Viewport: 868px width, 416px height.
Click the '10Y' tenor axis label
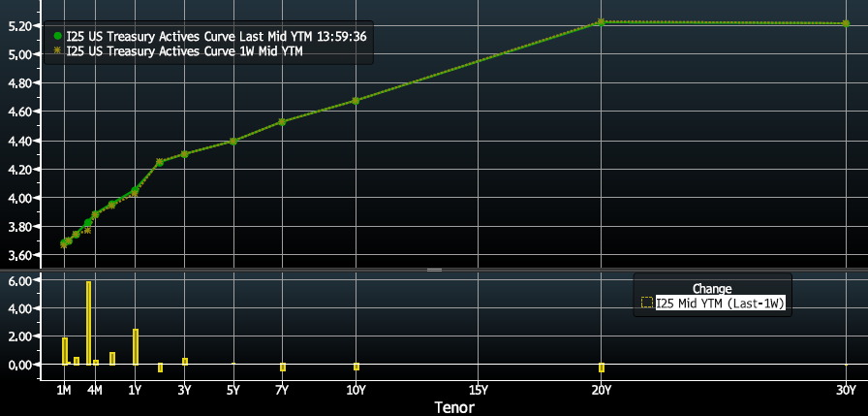coord(356,390)
